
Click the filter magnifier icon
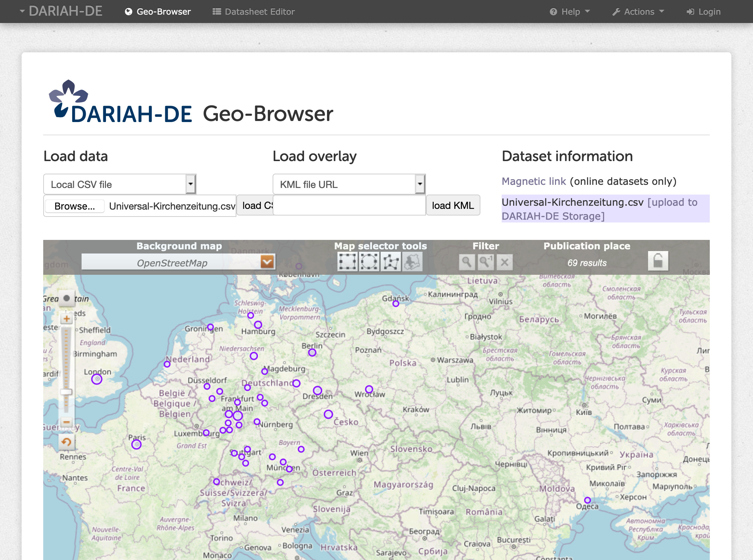tap(467, 262)
